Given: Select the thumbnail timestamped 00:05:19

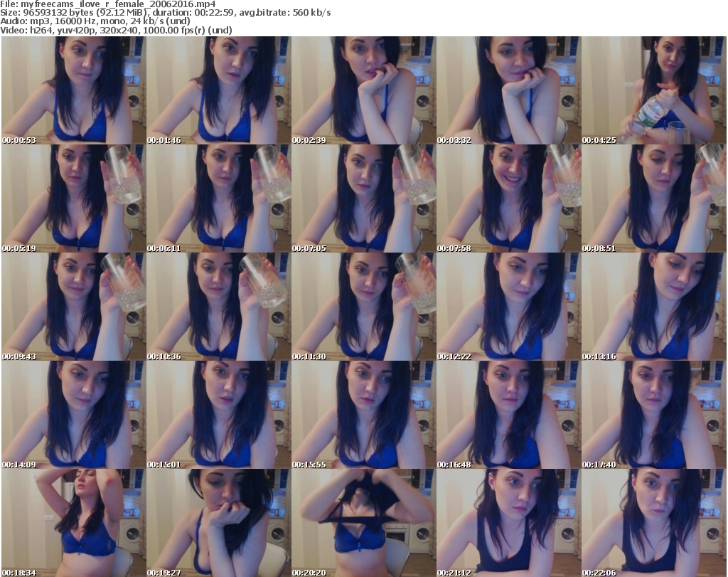Looking at the screenshot, I should pos(74,198).
